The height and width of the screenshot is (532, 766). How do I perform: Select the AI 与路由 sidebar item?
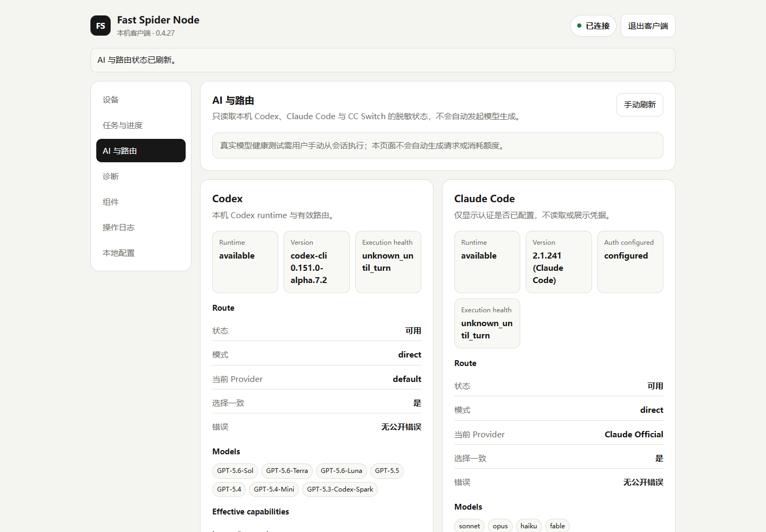(x=141, y=151)
